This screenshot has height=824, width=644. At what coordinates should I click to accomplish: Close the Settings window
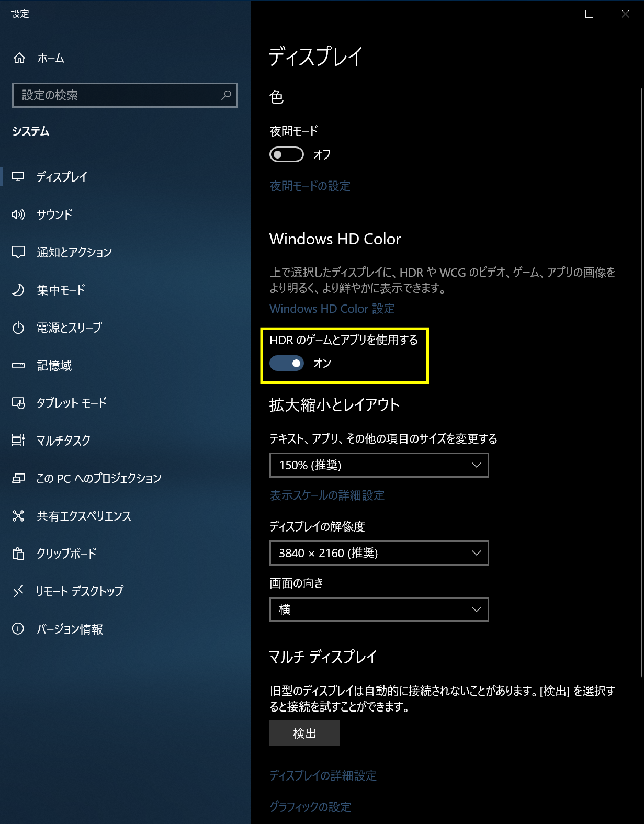(x=625, y=14)
